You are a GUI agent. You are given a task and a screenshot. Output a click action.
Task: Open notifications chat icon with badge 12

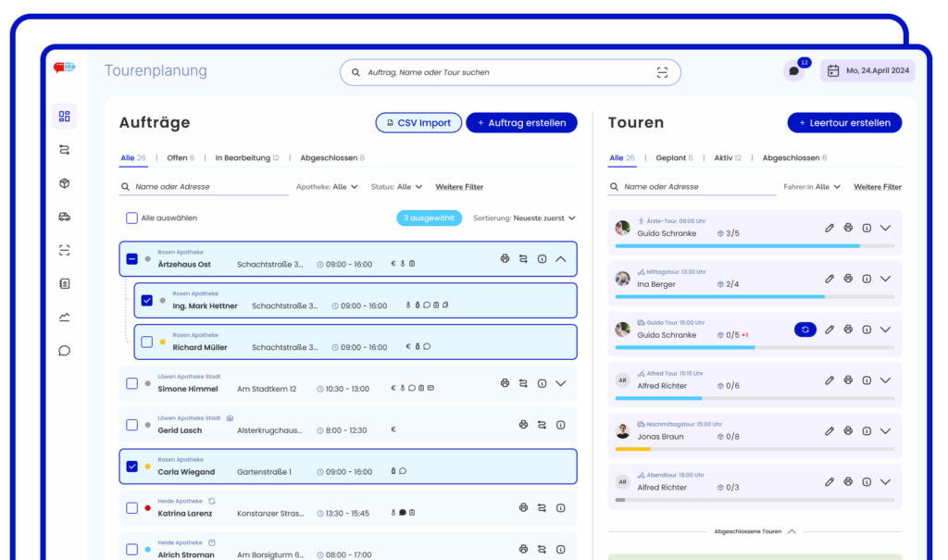click(x=794, y=70)
